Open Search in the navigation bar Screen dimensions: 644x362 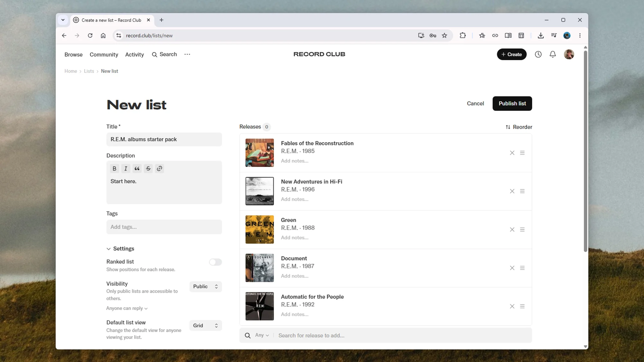point(164,54)
